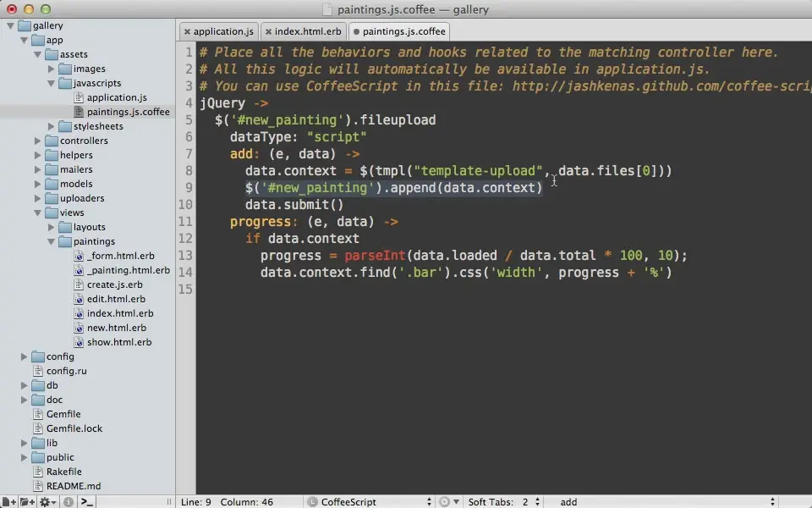Select application.js in the file tree

click(117, 97)
